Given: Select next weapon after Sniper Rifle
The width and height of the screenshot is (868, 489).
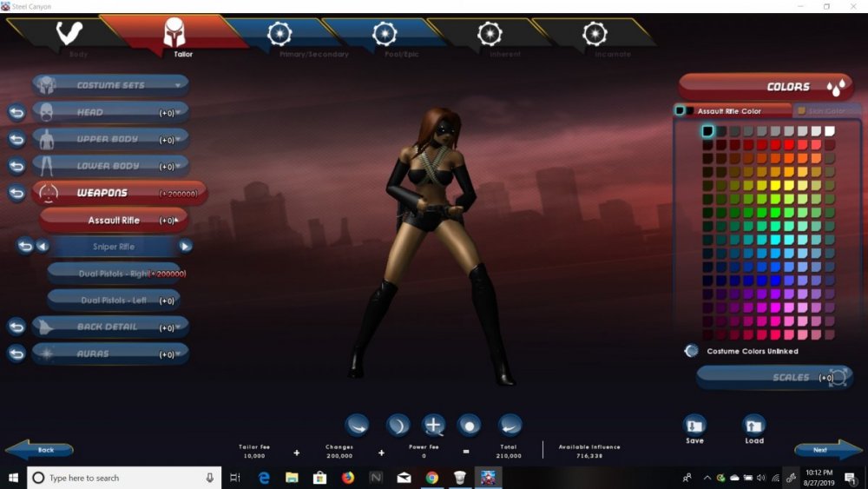Looking at the screenshot, I should tap(186, 247).
